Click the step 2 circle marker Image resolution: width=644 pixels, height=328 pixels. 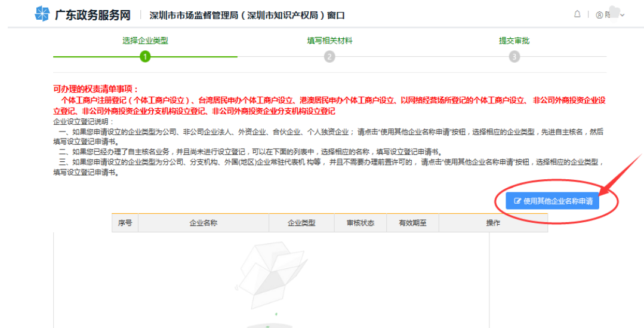(x=329, y=57)
